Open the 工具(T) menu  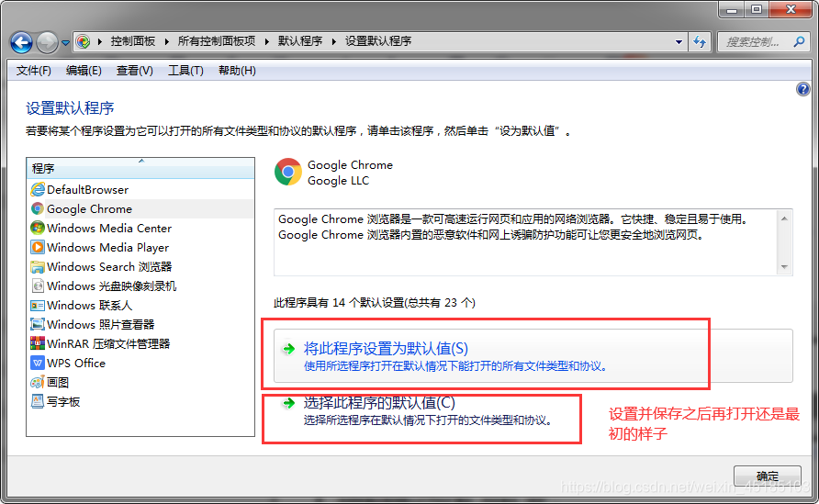185,71
